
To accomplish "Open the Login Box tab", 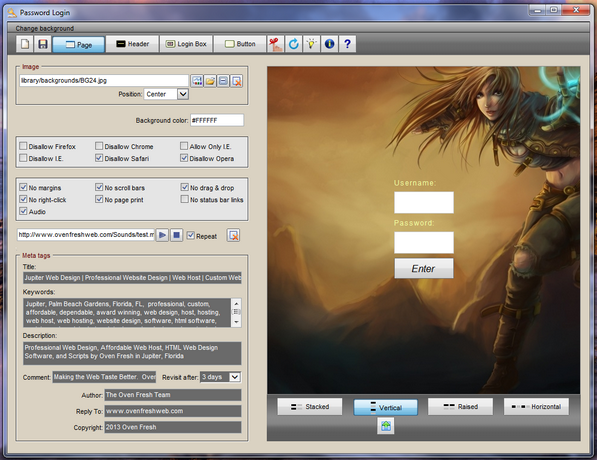I will click(186, 44).
